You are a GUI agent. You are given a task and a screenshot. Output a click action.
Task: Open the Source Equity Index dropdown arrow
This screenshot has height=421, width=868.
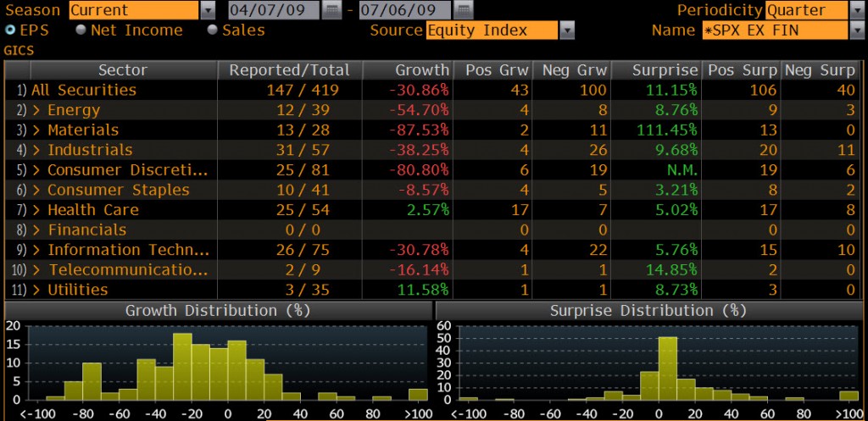(x=567, y=30)
